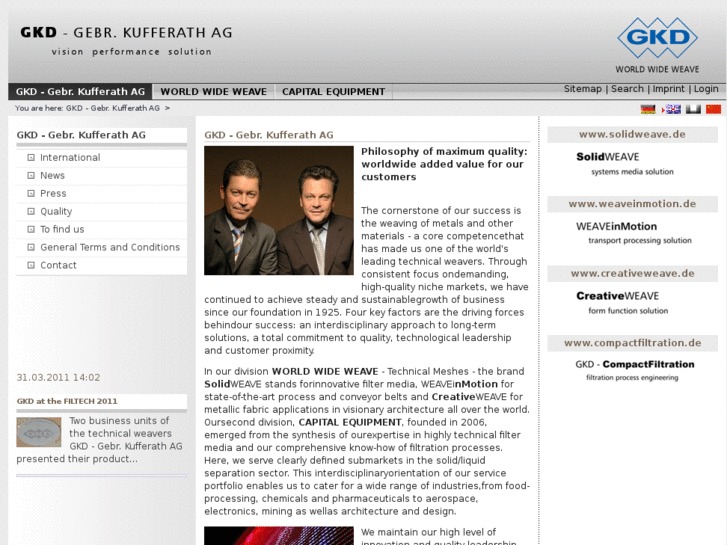Click the SolidWEAVE logo
727x545 pixels.
coord(625,163)
